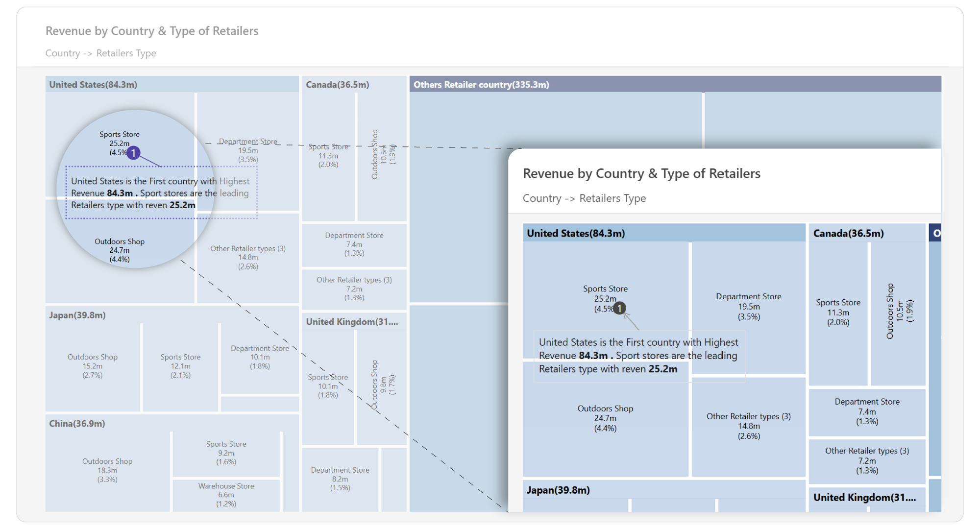Click the United States annotation text box
Image resolution: width=980 pixels, height=529 pixels.
[161, 192]
